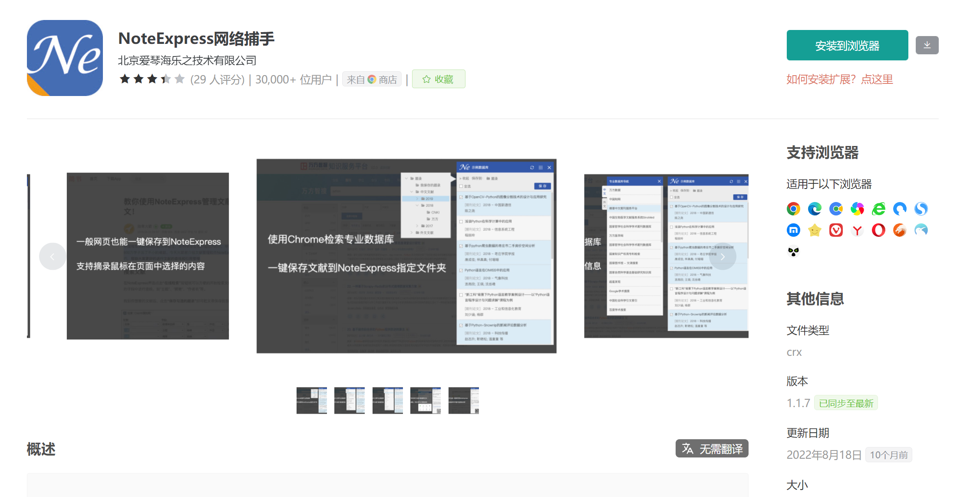Click the 版本 label

point(797,381)
